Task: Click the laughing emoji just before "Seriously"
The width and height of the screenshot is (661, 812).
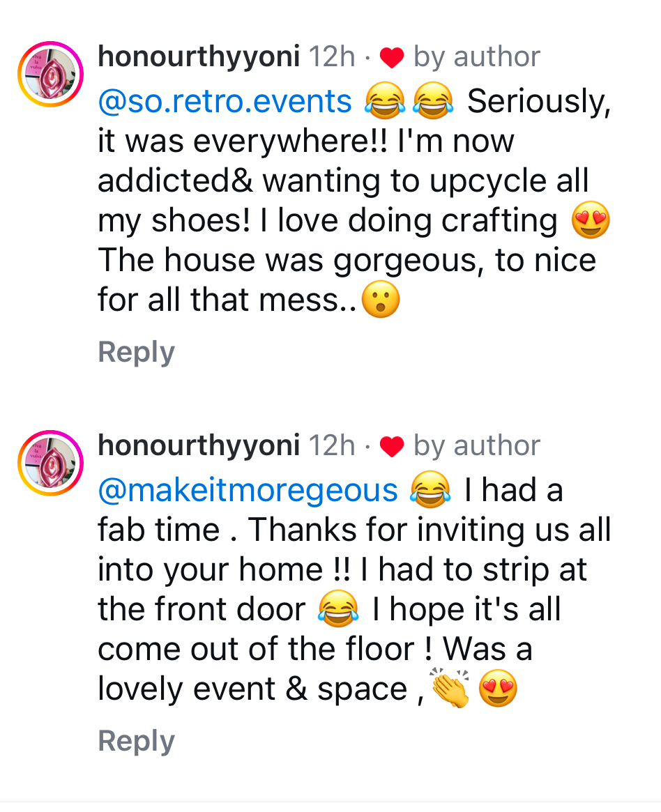Action: (x=434, y=101)
